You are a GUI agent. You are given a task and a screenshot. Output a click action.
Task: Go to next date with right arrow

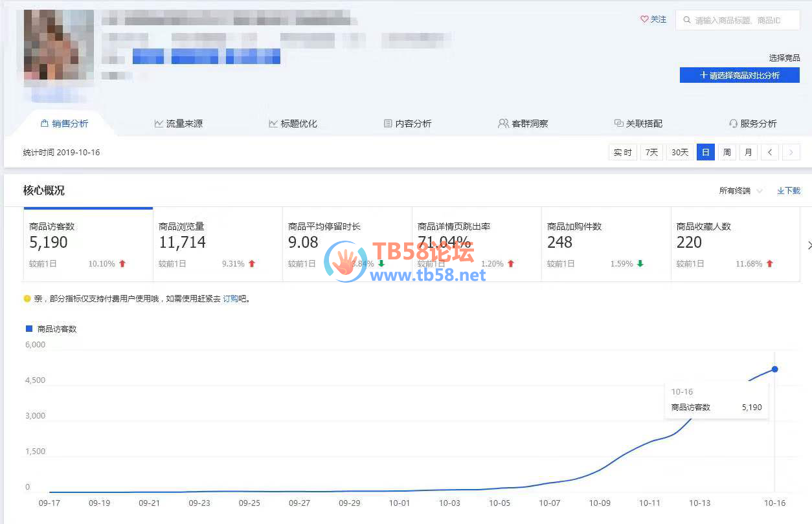click(x=791, y=153)
